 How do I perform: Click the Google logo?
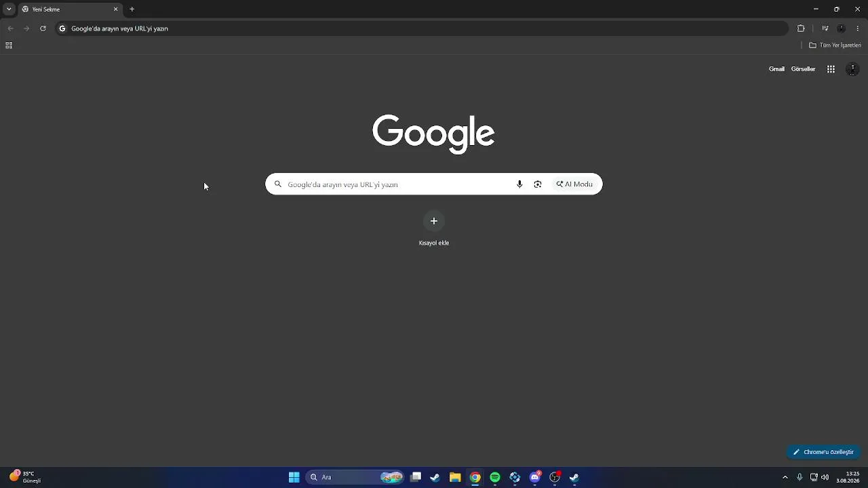tap(433, 134)
